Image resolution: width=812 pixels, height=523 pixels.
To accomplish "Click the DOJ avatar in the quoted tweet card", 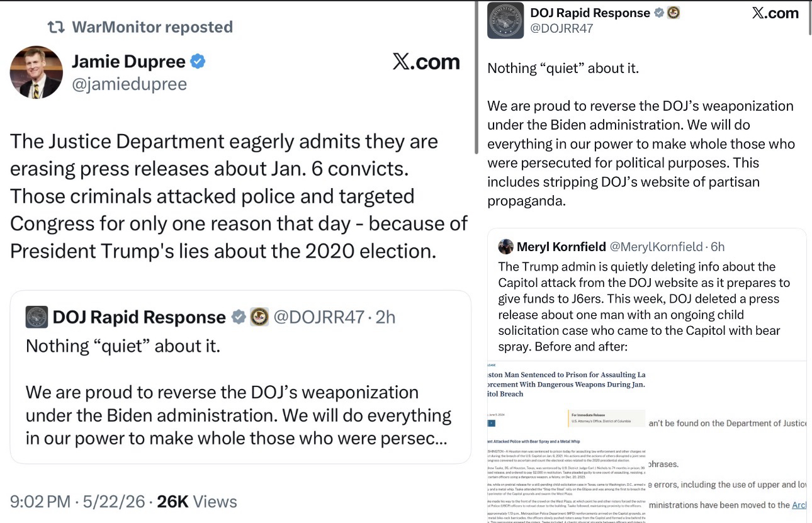I will click(x=37, y=317).
